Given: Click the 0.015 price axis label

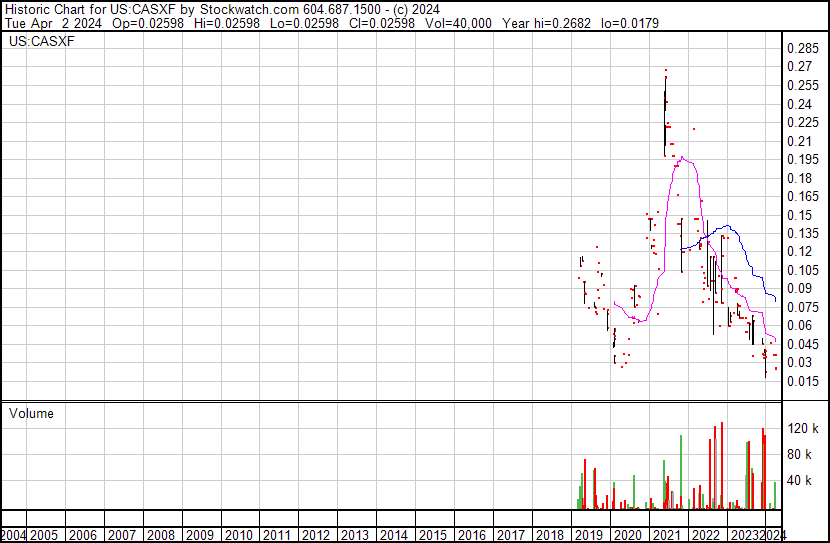Looking at the screenshot, I should (x=803, y=381).
